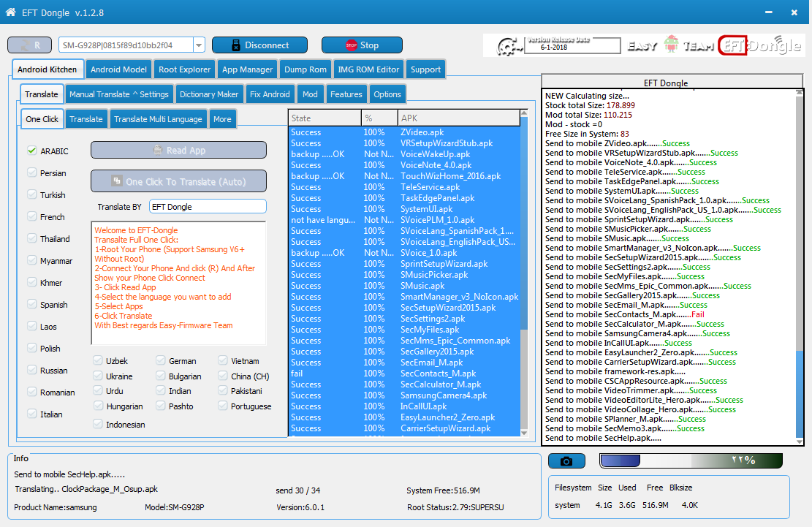Viewport: 812px width, 527px height.
Task: Open the App Manager tab
Action: pyautogui.click(x=247, y=69)
